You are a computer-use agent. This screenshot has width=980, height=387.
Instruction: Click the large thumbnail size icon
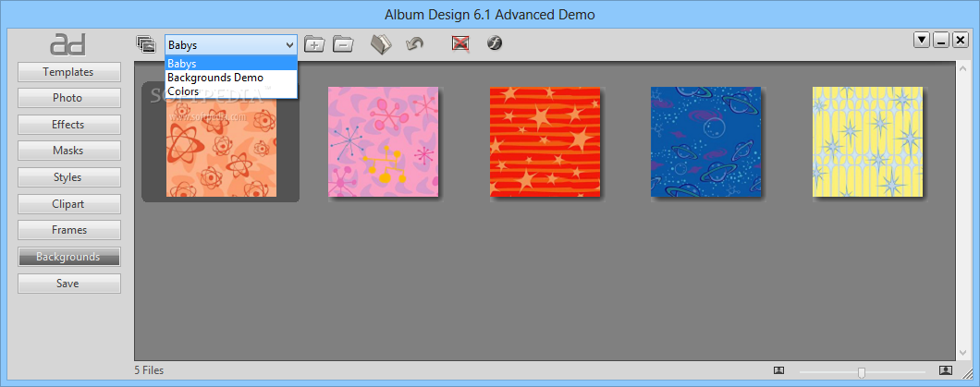tap(946, 370)
